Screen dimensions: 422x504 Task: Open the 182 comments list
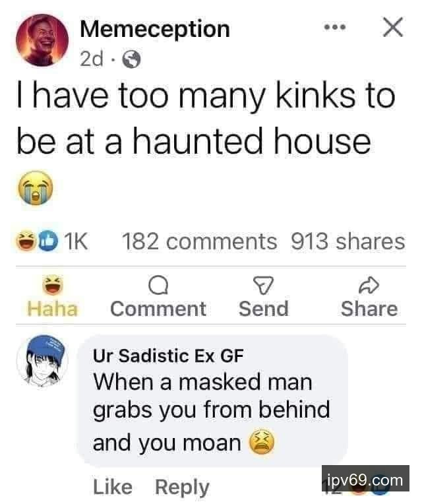point(199,241)
